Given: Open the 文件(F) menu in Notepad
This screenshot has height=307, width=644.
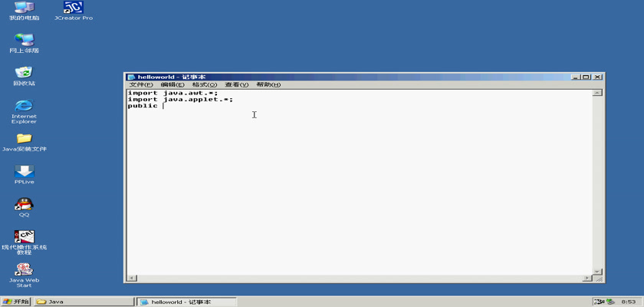Looking at the screenshot, I should tap(141, 84).
